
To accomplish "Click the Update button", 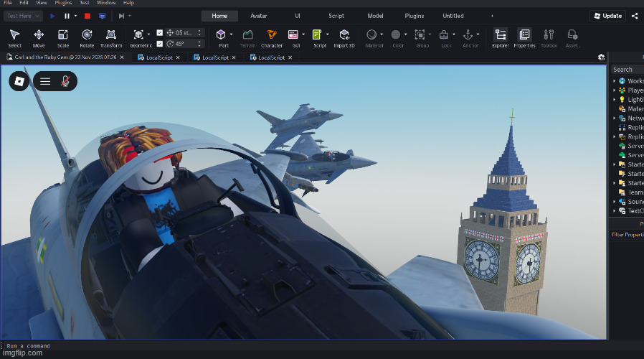I will (x=607, y=16).
